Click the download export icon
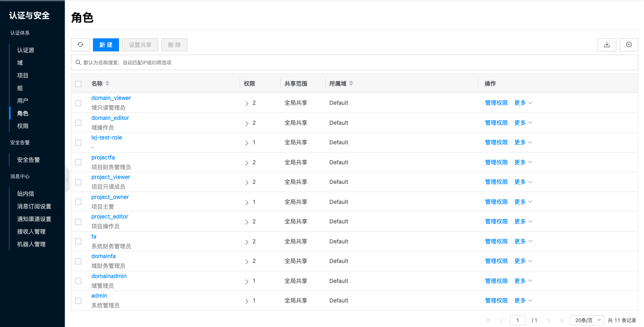The width and height of the screenshot is (644, 327). pos(607,45)
